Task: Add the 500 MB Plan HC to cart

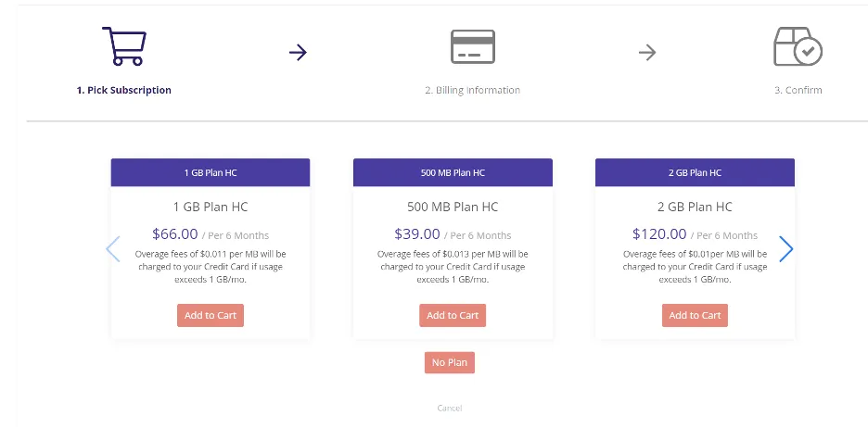Action: (x=453, y=315)
